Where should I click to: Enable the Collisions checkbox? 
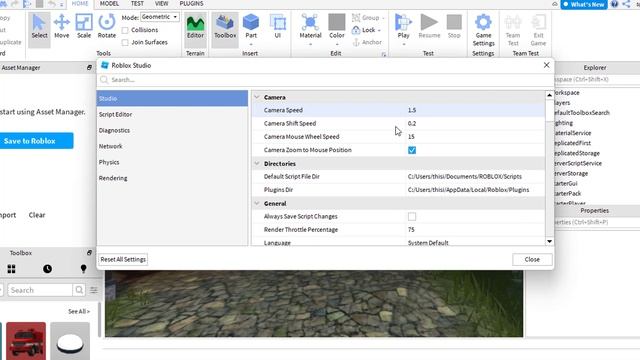[x=125, y=30]
